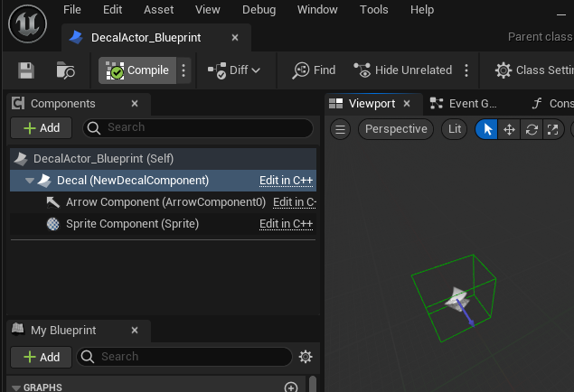Click the Components search field

(197, 128)
